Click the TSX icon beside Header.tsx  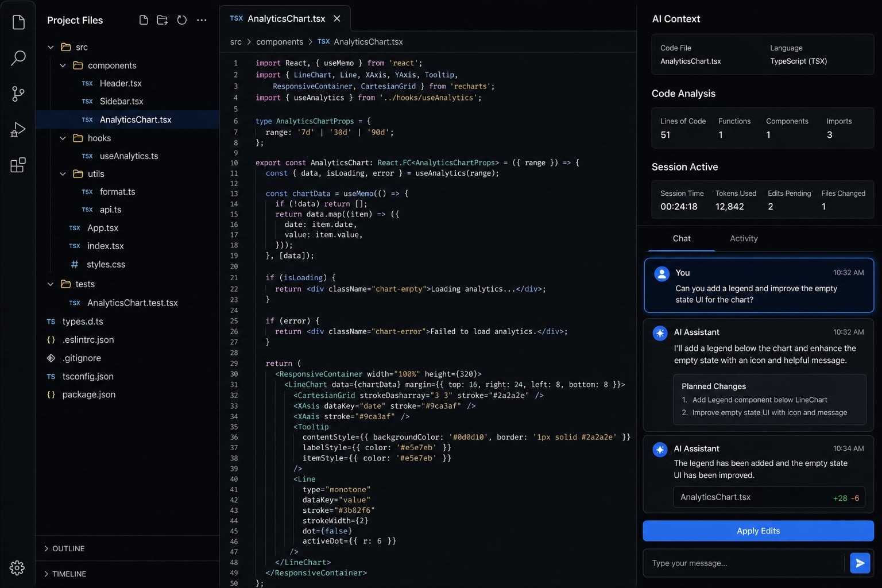[x=87, y=84]
